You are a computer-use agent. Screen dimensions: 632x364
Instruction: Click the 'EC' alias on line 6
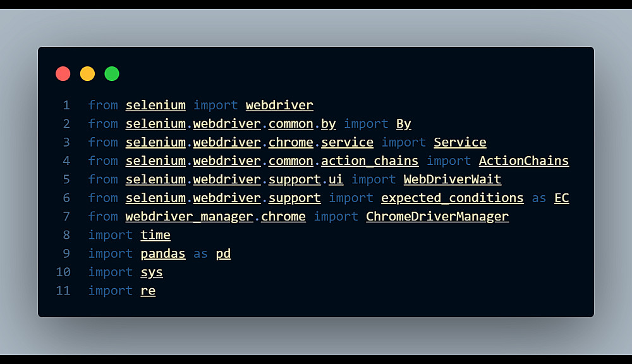pyautogui.click(x=561, y=198)
